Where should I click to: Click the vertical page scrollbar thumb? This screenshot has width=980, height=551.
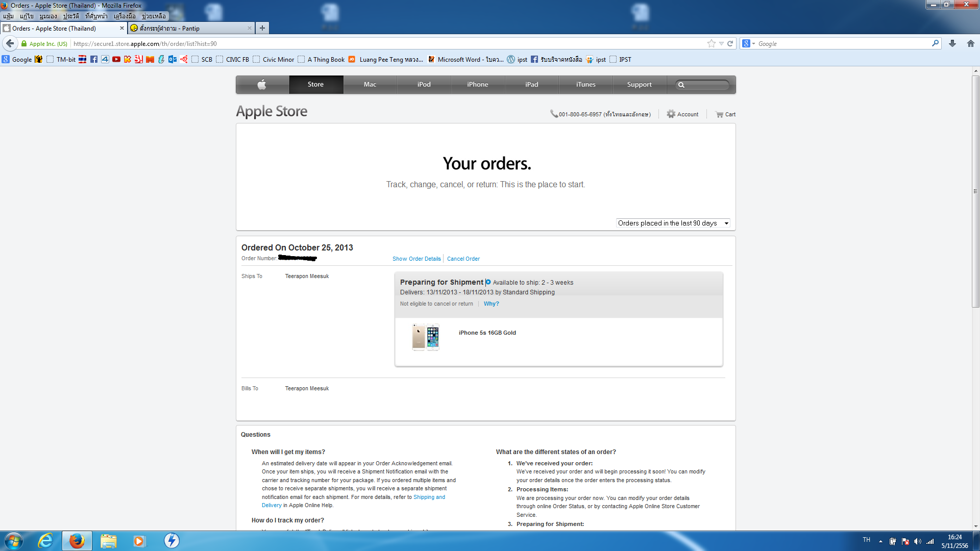tap(975, 191)
